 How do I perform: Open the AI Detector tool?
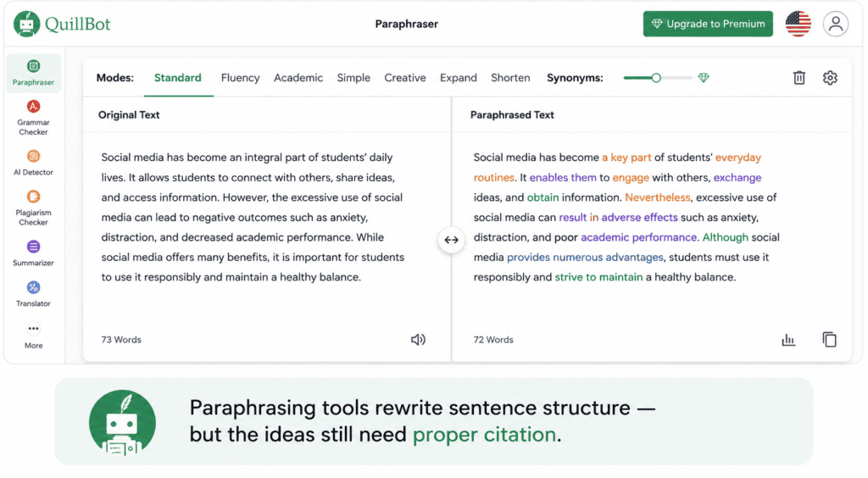pyautogui.click(x=33, y=163)
